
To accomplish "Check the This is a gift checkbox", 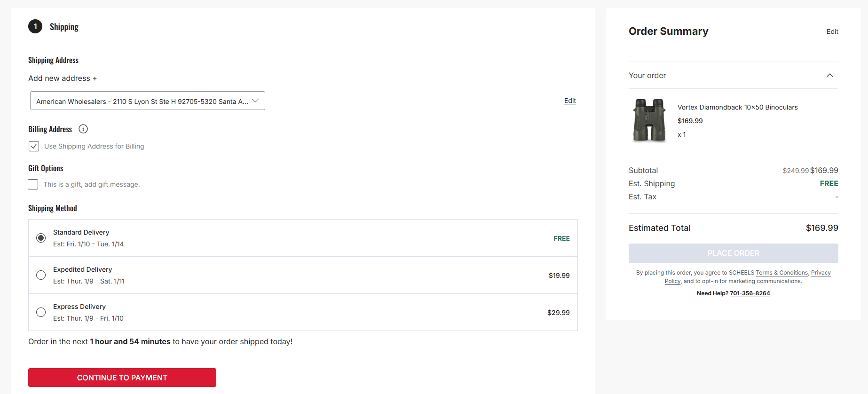I will point(33,184).
